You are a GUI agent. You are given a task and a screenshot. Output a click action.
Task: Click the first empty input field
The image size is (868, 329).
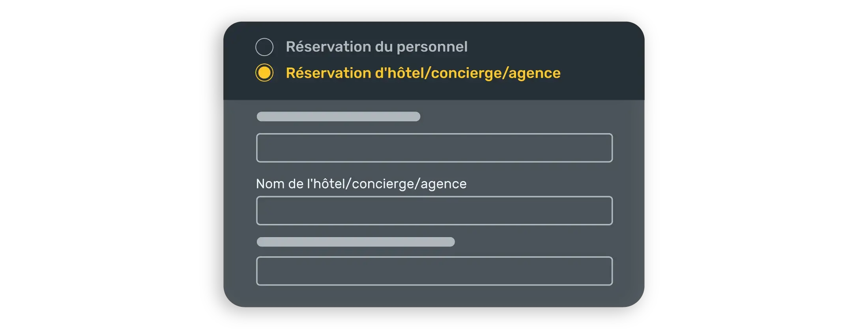434,148
